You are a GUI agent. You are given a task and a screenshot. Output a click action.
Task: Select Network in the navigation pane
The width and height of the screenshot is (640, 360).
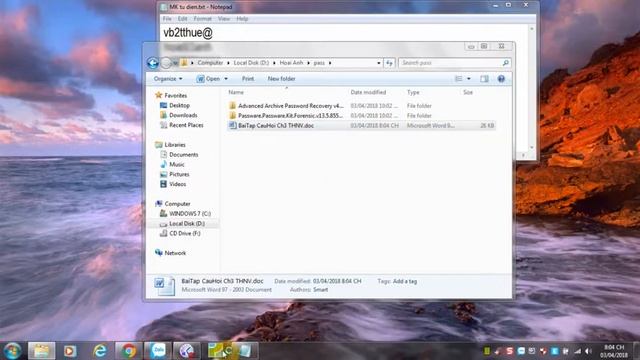(x=175, y=253)
